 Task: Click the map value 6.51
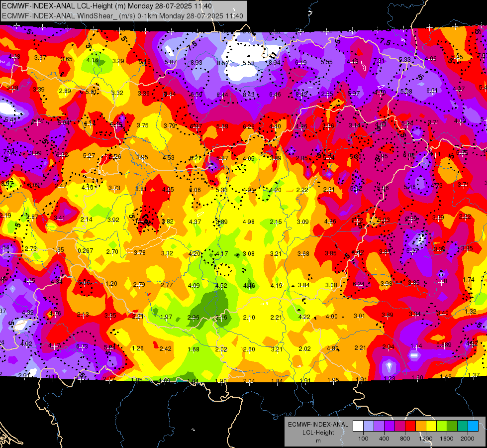click(x=432, y=91)
